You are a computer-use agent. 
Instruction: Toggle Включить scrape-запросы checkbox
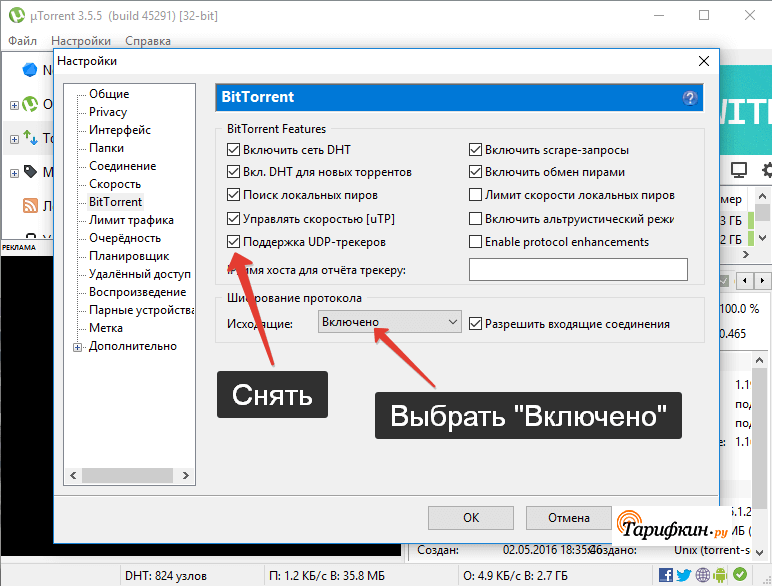coord(475,149)
